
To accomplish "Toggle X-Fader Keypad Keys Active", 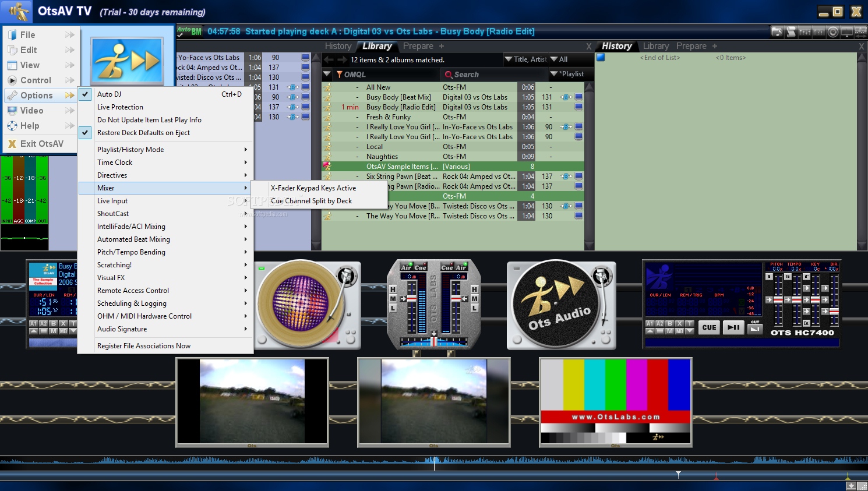I will (x=319, y=188).
